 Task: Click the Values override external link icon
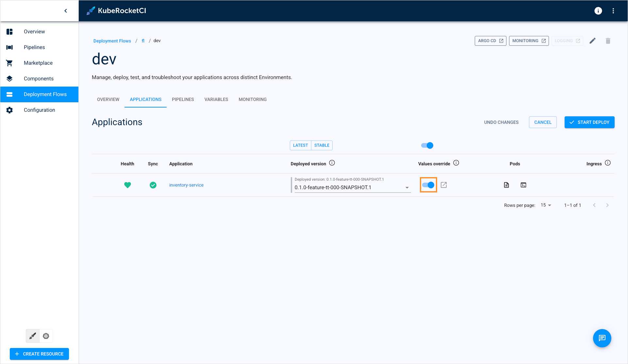(443, 185)
